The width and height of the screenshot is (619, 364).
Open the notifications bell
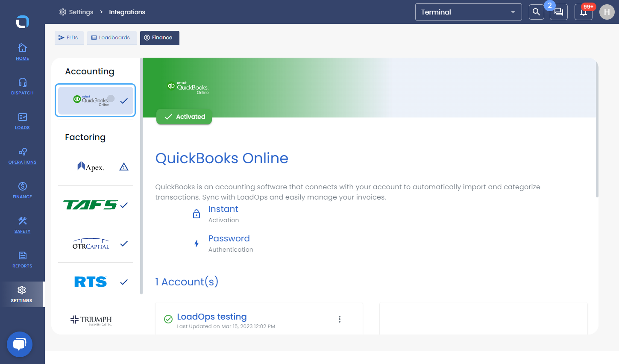pos(584,12)
